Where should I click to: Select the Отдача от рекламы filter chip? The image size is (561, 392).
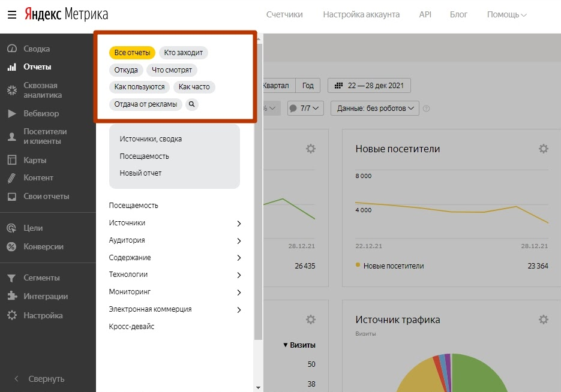146,104
